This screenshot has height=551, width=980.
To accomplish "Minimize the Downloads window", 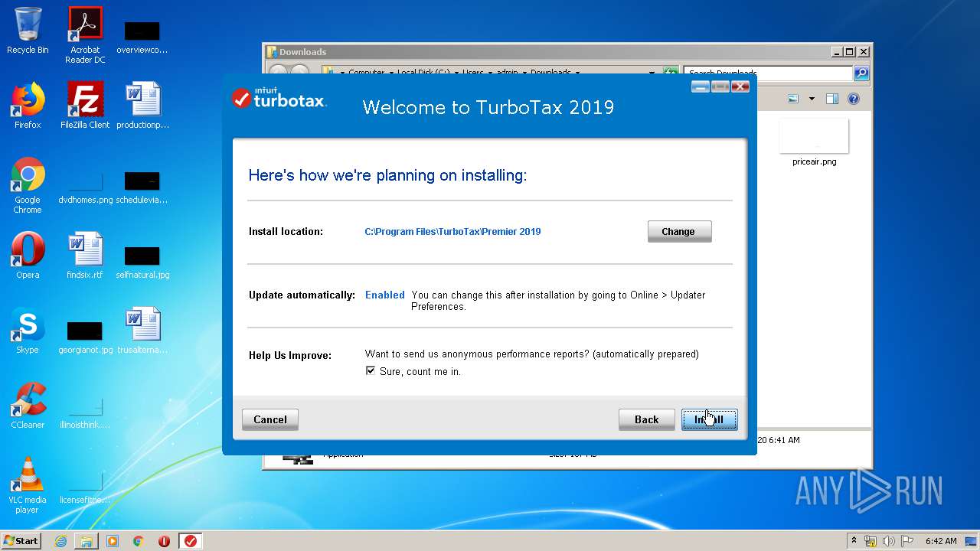I will click(836, 52).
